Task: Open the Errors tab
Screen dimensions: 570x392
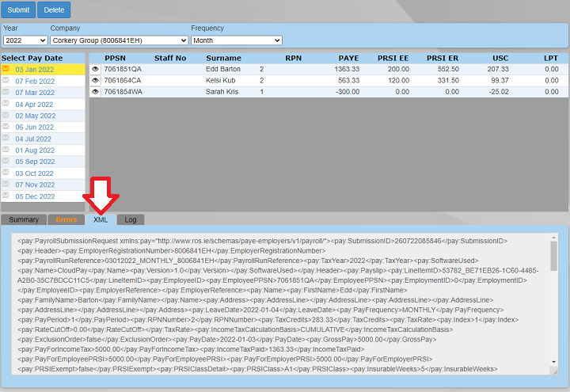Action: tap(66, 219)
